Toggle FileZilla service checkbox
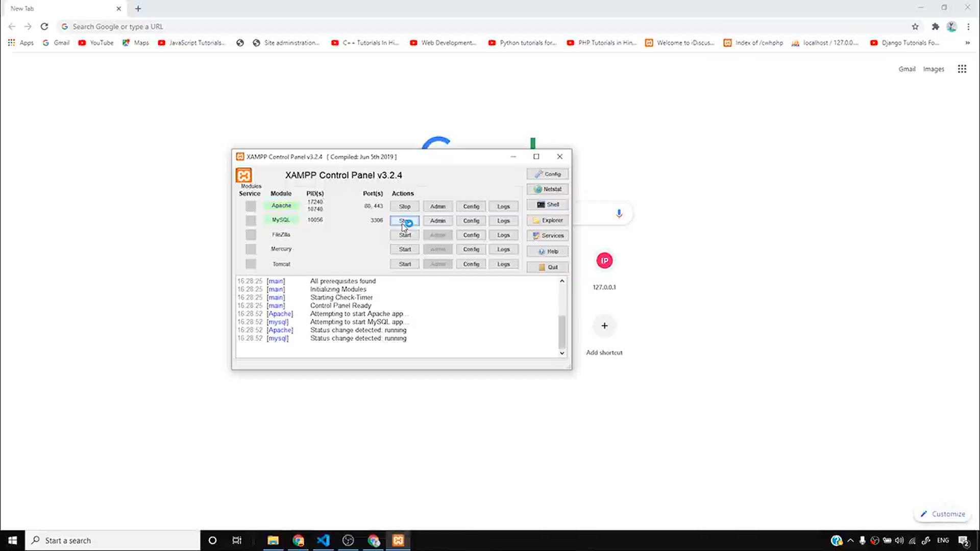980x551 pixels. (x=251, y=235)
